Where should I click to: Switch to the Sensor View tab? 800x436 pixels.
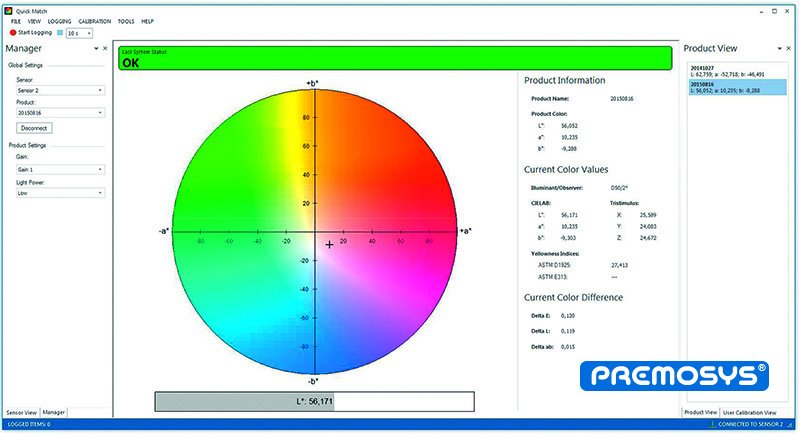[21, 412]
